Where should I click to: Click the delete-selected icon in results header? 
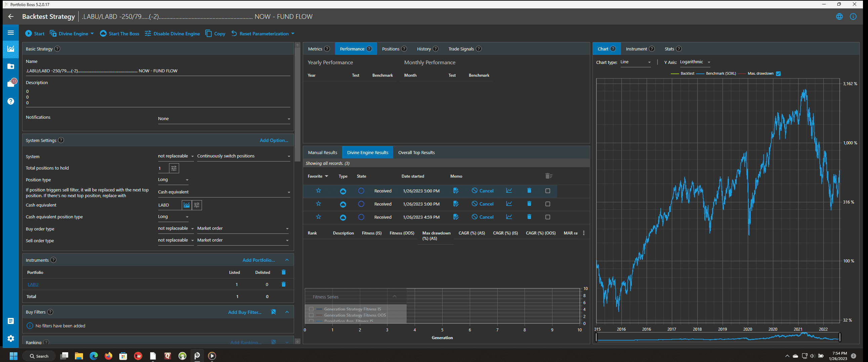(x=548, y=176)
